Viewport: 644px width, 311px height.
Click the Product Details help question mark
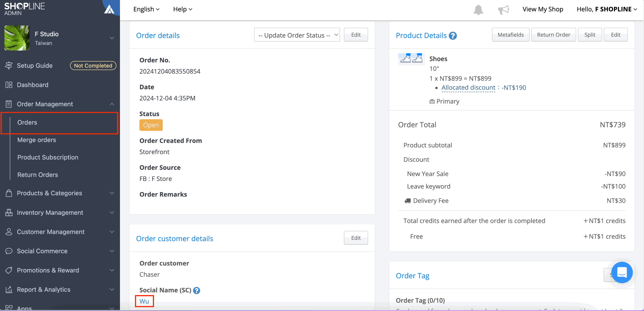tap(453, 36)
